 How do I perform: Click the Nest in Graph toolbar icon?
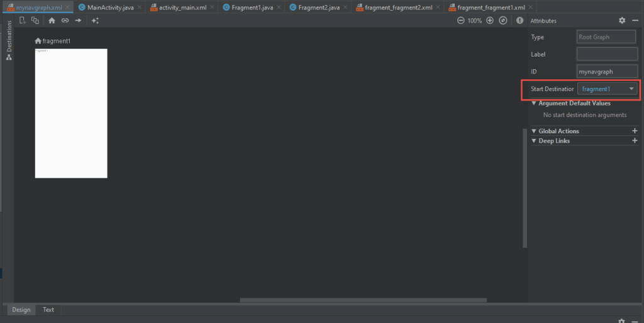35,21
